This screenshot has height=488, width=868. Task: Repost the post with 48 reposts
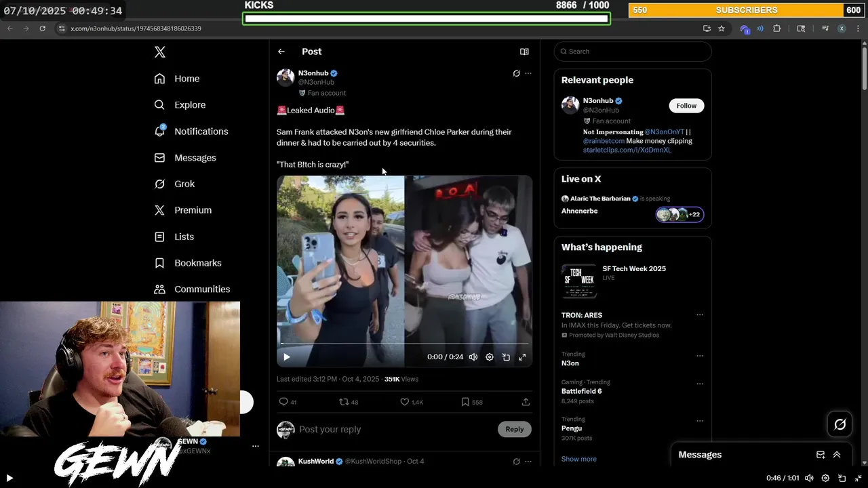[344, 402]
